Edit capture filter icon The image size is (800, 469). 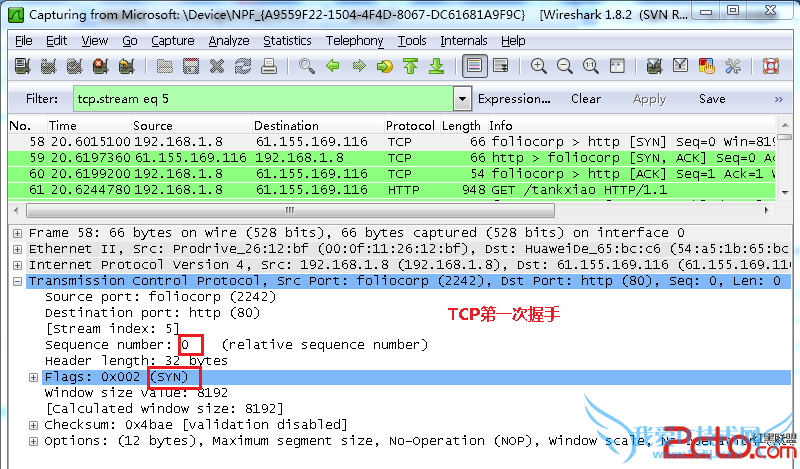(x=655, y=66)
